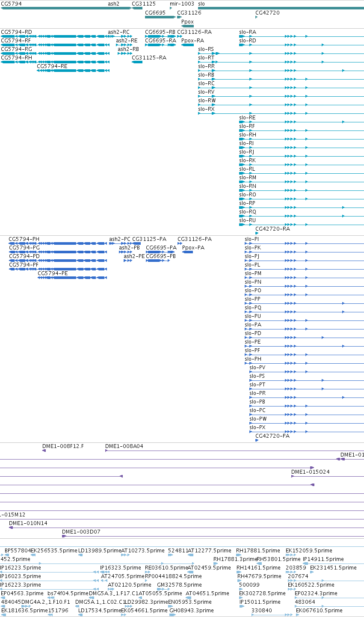Click protein slo-PV
The height and width of the screenshot is (617, 364).
click(257, 368)
